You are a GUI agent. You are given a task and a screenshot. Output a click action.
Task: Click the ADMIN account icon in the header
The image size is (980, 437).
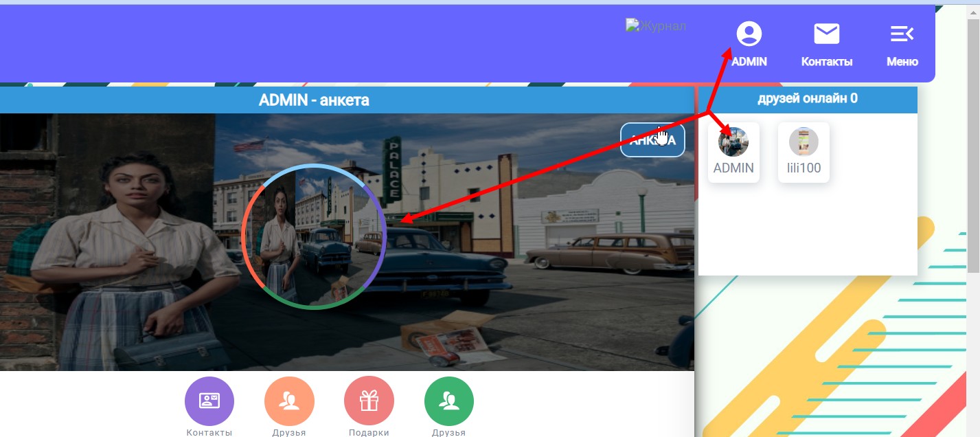749,34
